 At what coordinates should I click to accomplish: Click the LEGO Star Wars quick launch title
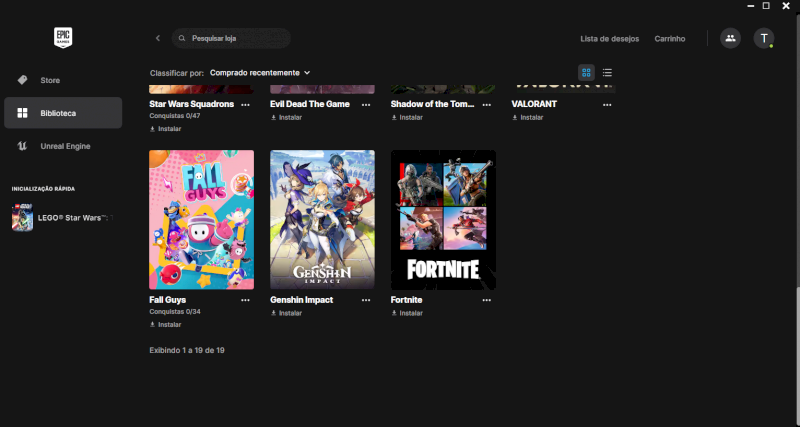pyautogui.click(x=76, y=218)
